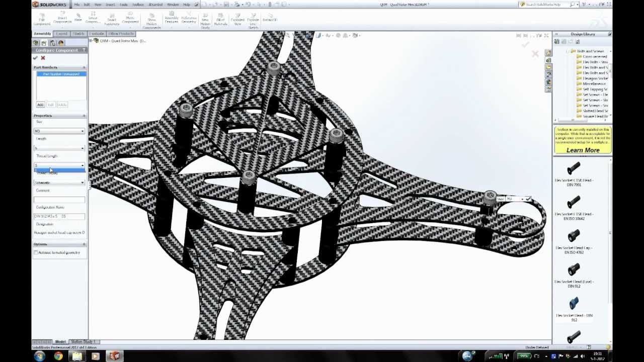Collapse the Bolts and Screws tree folder
Viewport: 644px width, 362px height.
pyautogui.click(x=568, y=51)
